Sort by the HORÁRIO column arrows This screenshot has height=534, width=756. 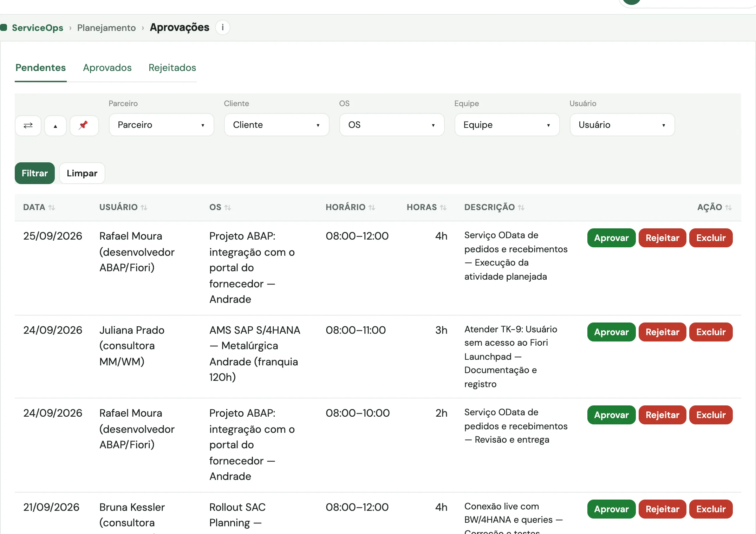(372, 207)
